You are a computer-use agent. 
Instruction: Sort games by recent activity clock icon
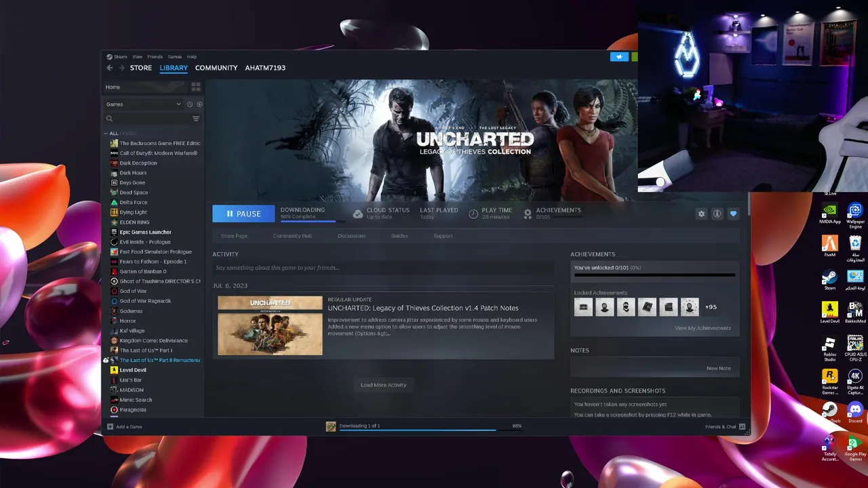click(x=190, y=104)
